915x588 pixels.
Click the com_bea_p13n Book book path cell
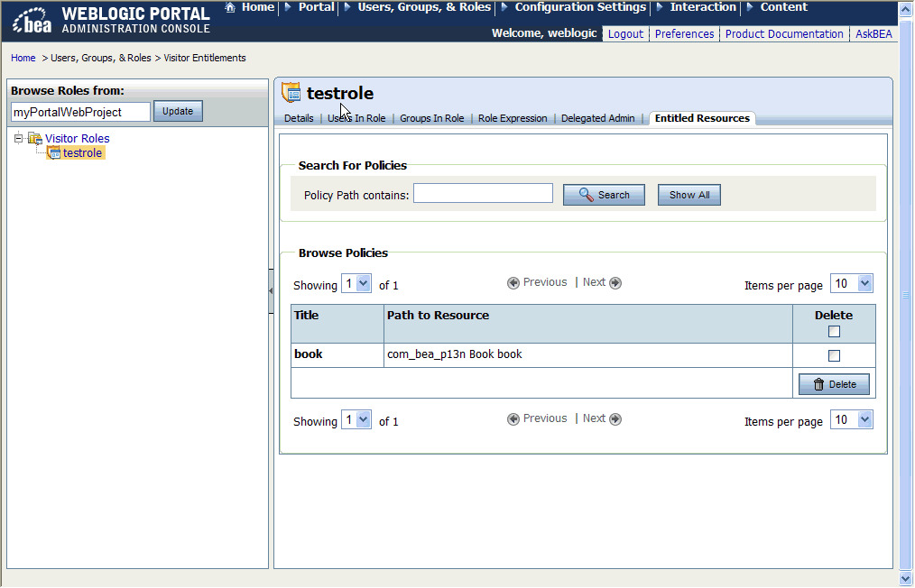coord(588,354)
